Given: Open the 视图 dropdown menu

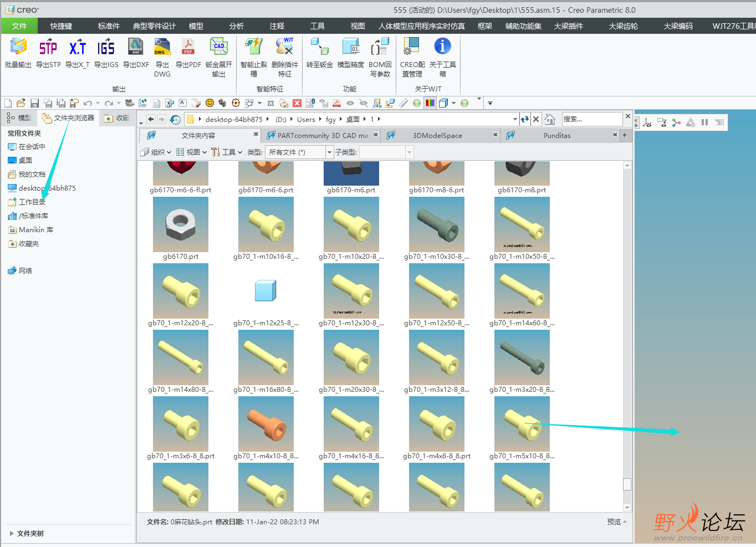Looking at the screenshot, I should (x=191, y=152).
